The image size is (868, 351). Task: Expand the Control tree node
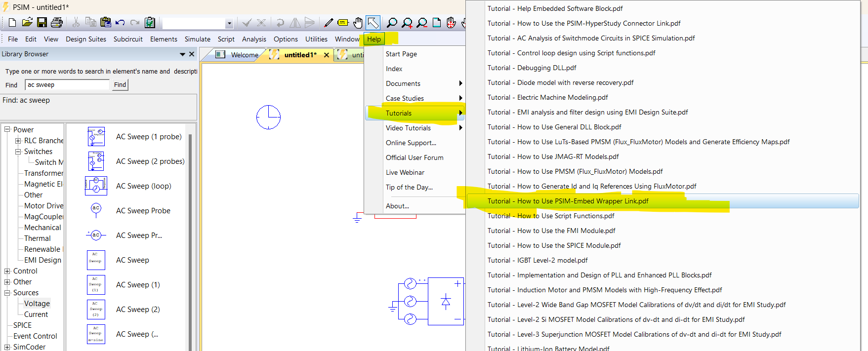(x=7, y=271)
